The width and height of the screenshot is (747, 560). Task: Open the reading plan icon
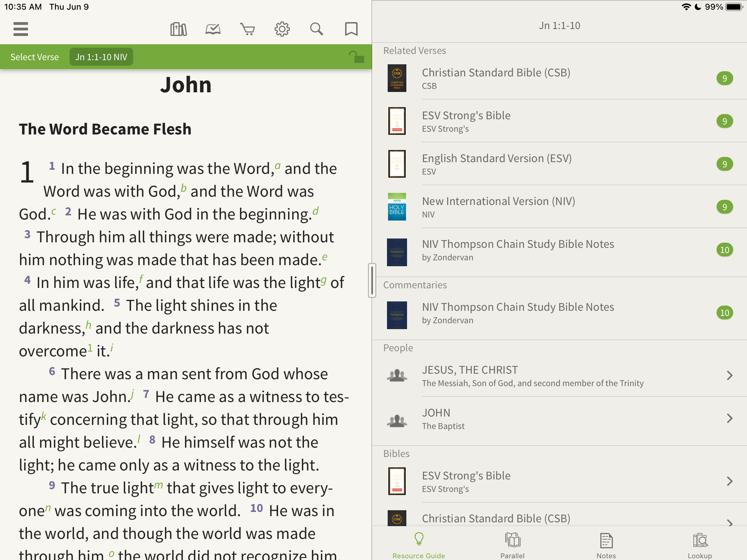(x=213, y=29)
